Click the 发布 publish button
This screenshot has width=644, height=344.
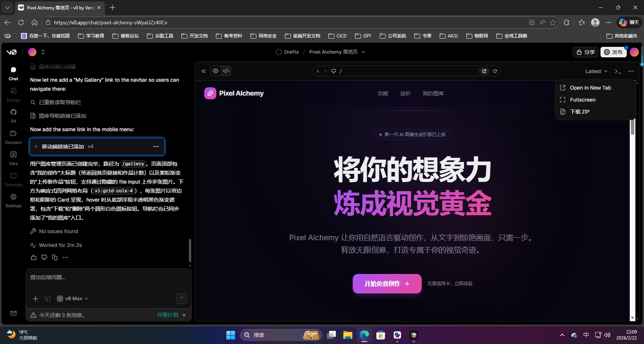click(614, 52)
